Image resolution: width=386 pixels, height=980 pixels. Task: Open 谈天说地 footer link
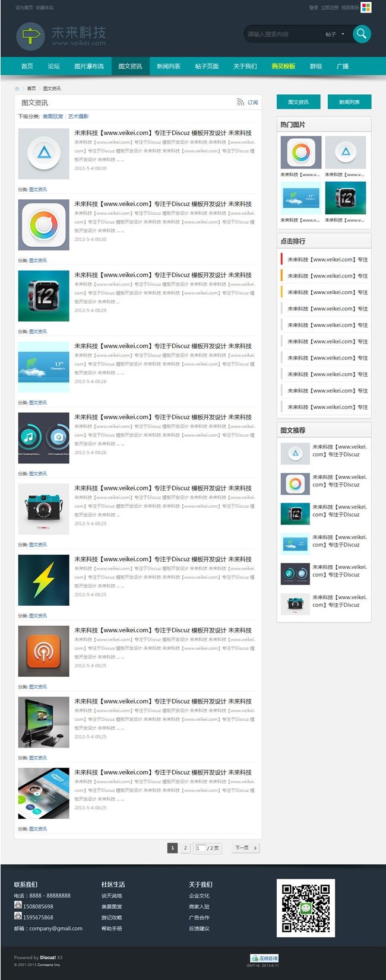tap(112, 896)
